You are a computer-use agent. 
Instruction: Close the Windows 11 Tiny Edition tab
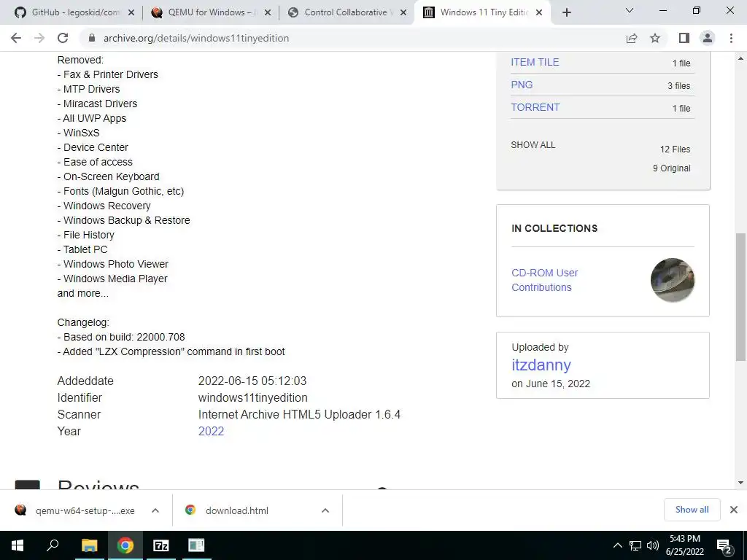(539, 12)
